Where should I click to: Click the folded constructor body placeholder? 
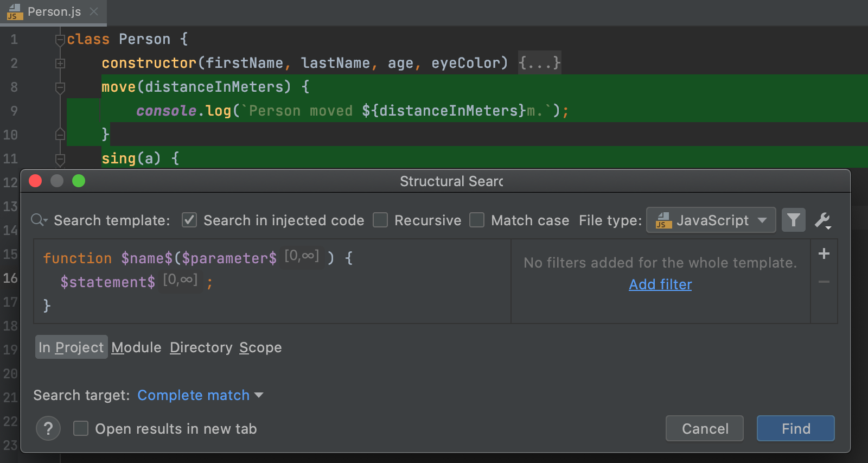click(x=539, y=63)
